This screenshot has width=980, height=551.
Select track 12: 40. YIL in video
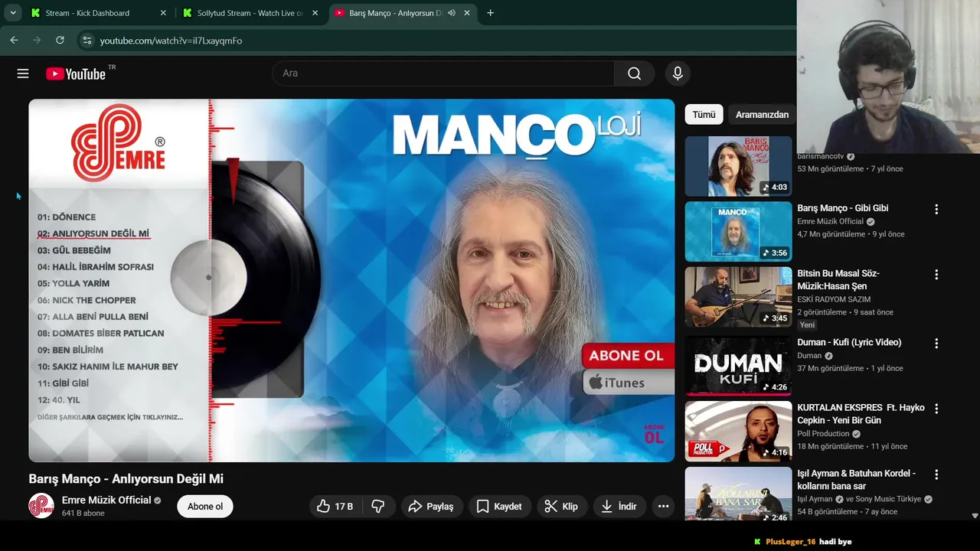pyautogui.click(x=58, y=400)
